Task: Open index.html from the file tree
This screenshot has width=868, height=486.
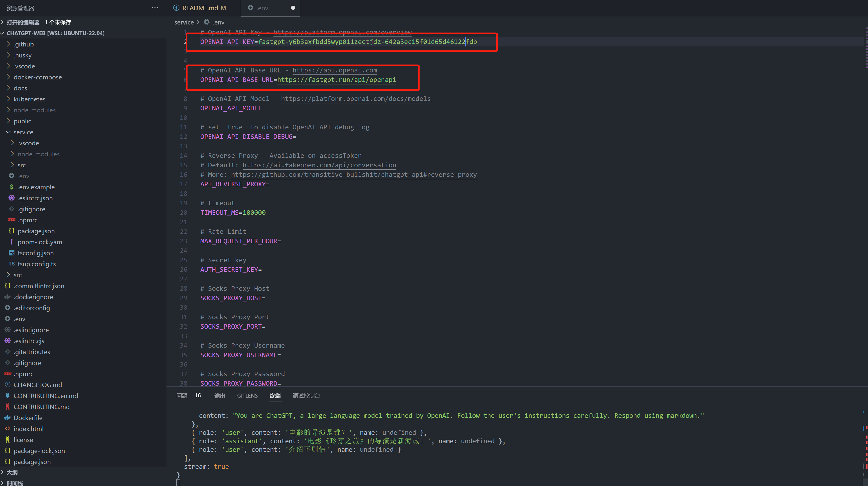Action: (29, 429)
